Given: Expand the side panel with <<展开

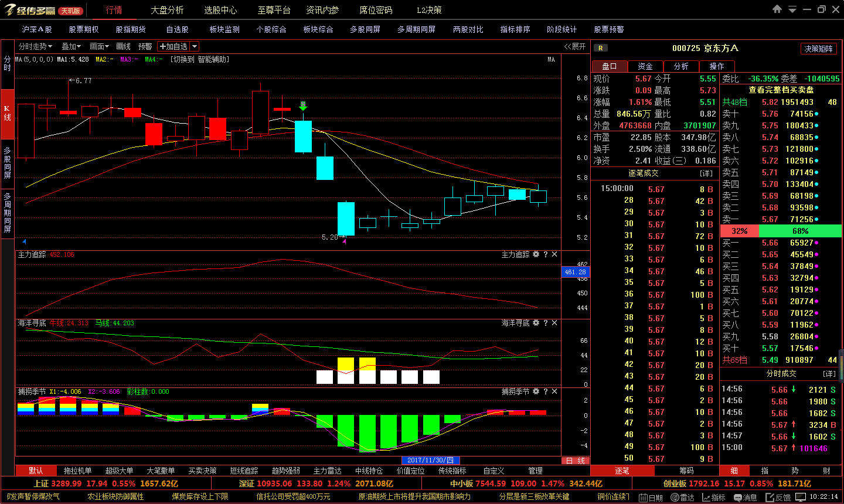Looking at the screenshot, I should (575, 46).
